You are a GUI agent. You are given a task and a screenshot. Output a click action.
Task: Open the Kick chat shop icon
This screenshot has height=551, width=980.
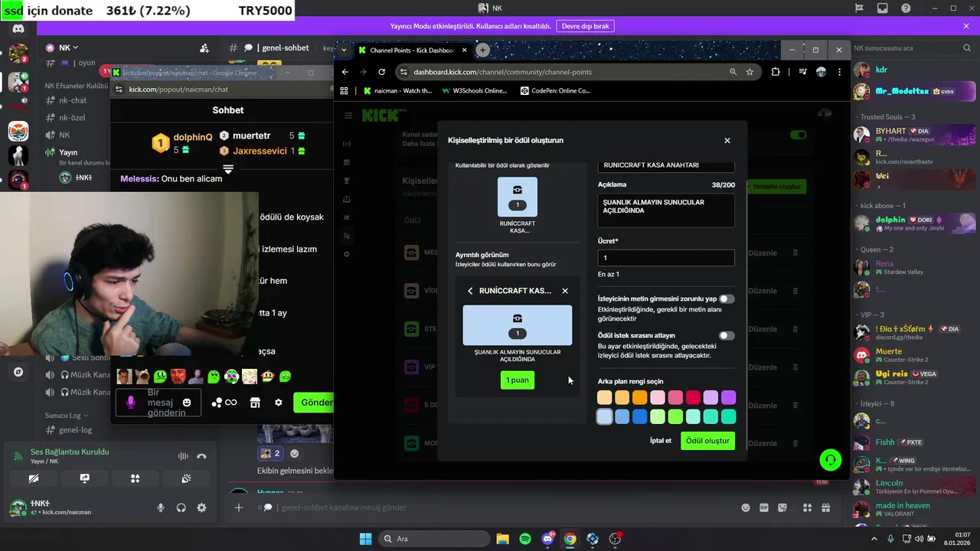(255, 403)
